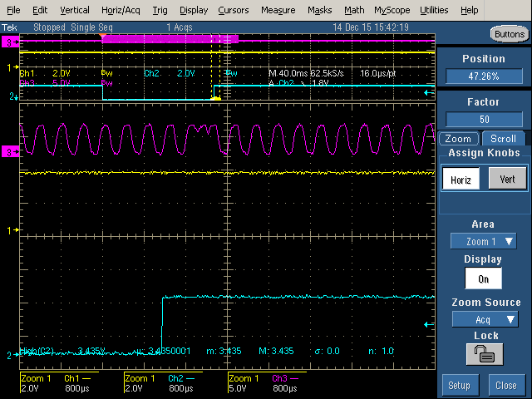Click the dashed zoom box in overview
This screenshot has width=532, height=399.
click(x=215, y=66)
